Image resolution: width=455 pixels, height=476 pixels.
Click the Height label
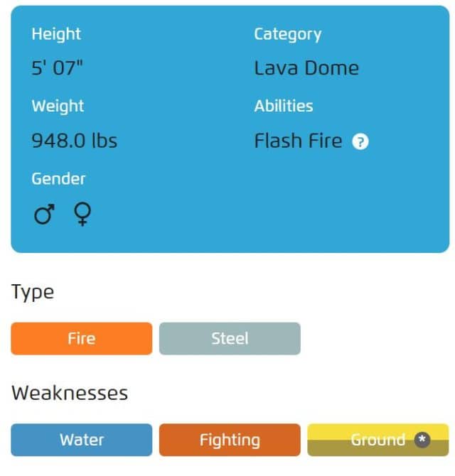pos(56,34)
